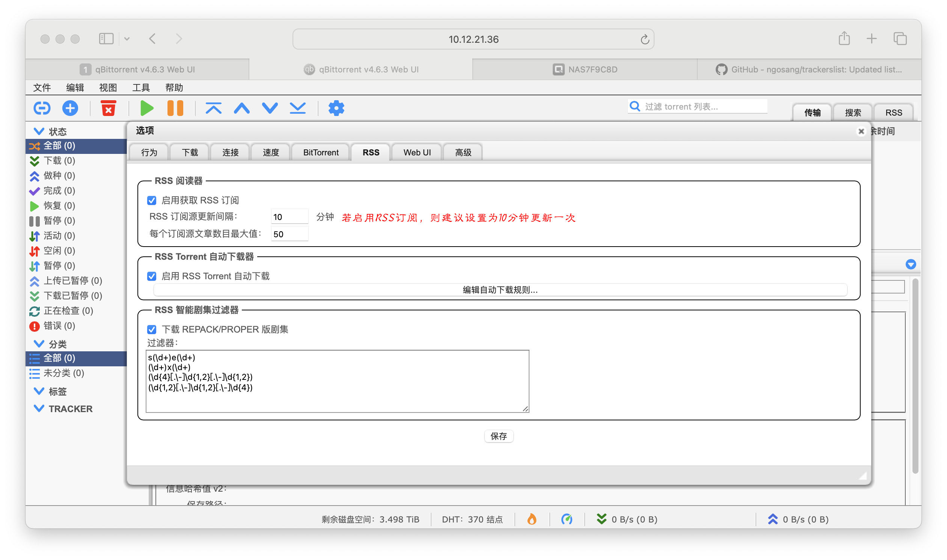947x560 pixels.
Task: Collapse the 分类 section
Action: pos(39,344)
